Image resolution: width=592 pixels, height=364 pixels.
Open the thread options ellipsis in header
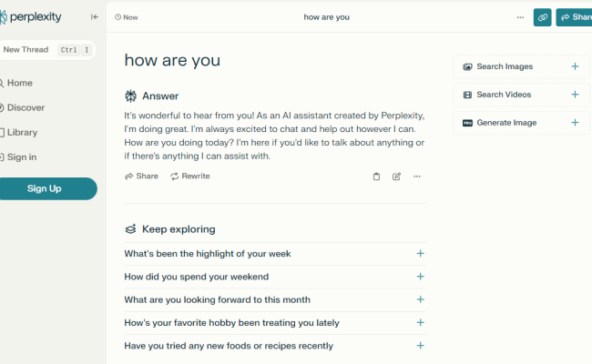pyautogui.click(x=520, y=17)
